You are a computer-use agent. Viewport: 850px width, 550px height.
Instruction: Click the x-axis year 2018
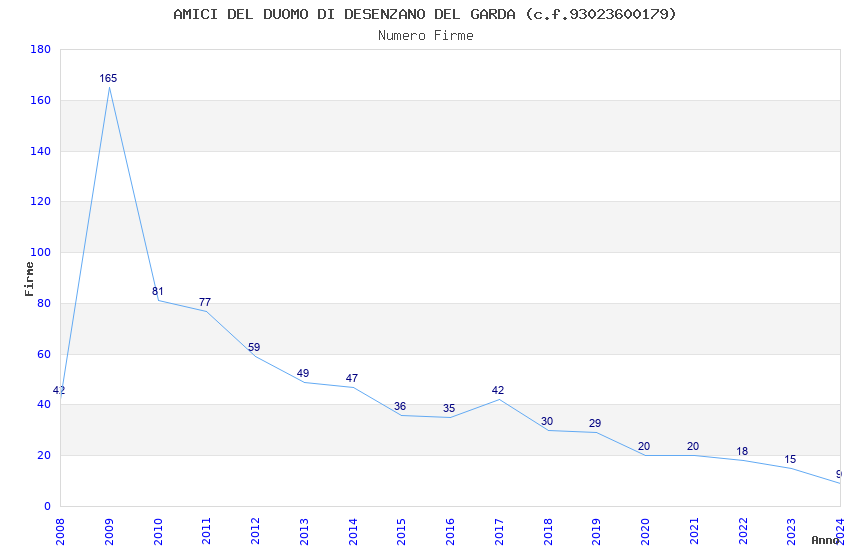(548, 531)
